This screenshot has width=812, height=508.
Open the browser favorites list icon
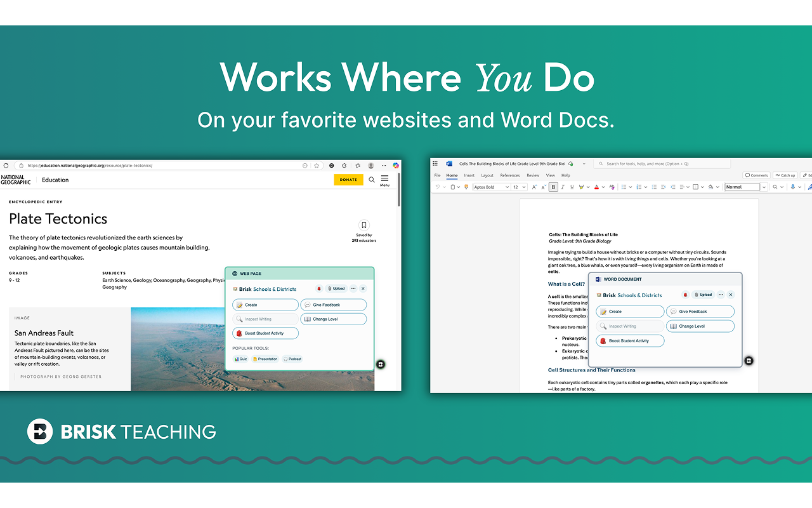tap(358, 166)
